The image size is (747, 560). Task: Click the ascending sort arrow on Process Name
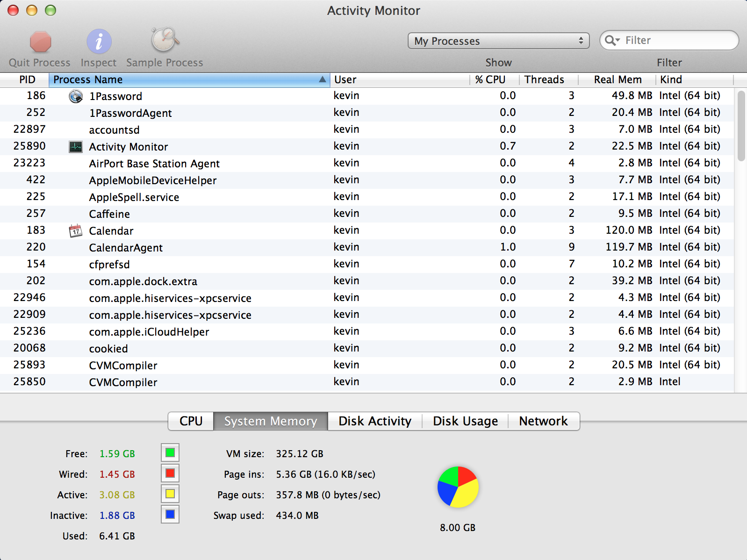pos(322,79)
